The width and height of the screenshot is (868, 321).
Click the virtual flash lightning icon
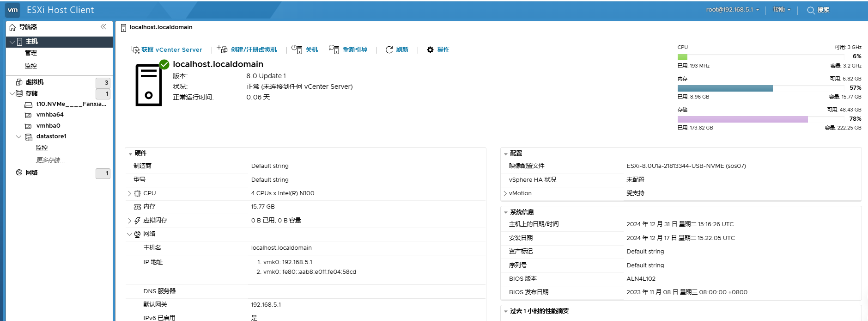[x=137, y=221]
